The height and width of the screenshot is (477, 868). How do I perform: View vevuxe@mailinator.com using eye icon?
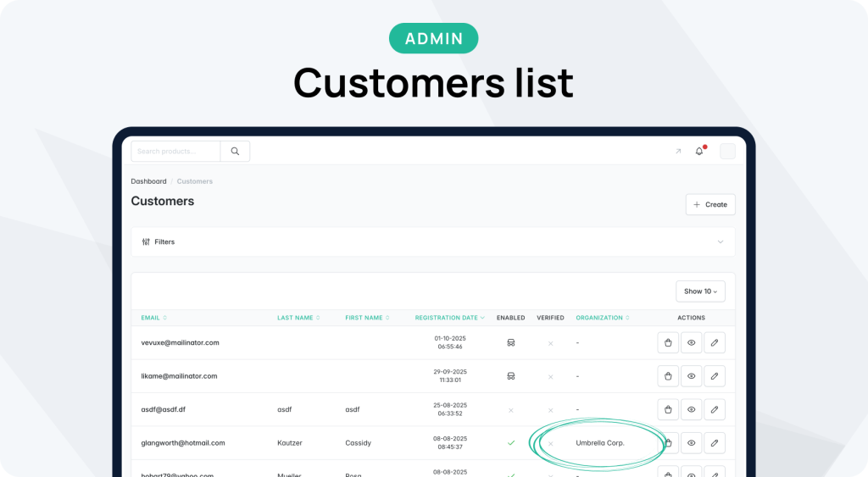pyautogui.click(x=692, y=343)
